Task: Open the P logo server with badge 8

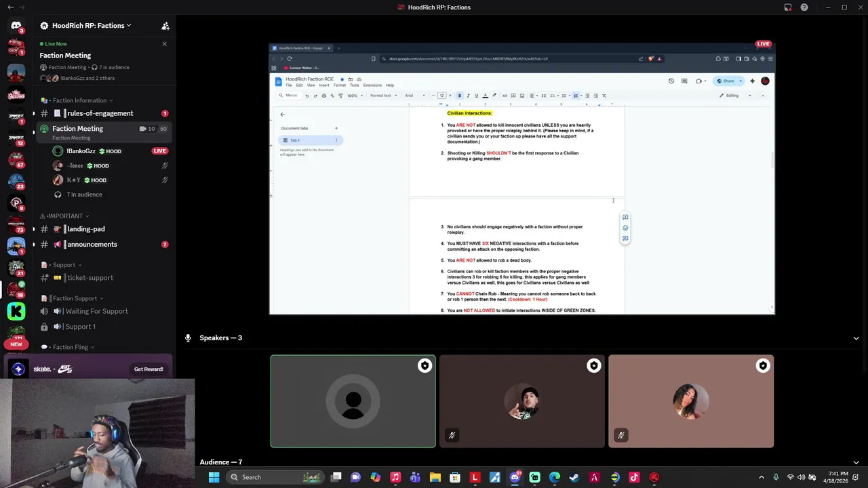Action: click(16, 203)
